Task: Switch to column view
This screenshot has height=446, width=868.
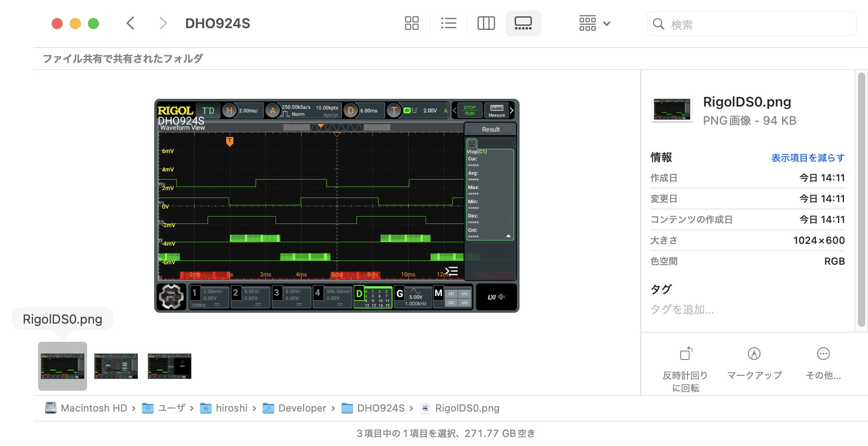Action: (486, 23)
